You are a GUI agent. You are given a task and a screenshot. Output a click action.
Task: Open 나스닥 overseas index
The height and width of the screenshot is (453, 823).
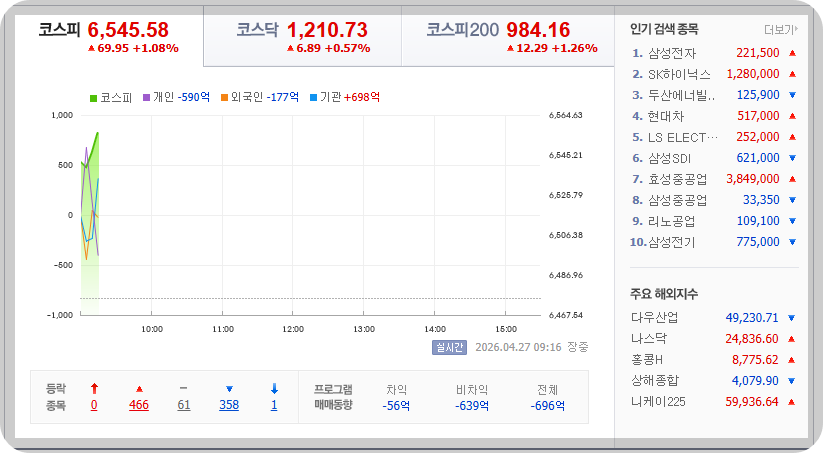point(649,339)
